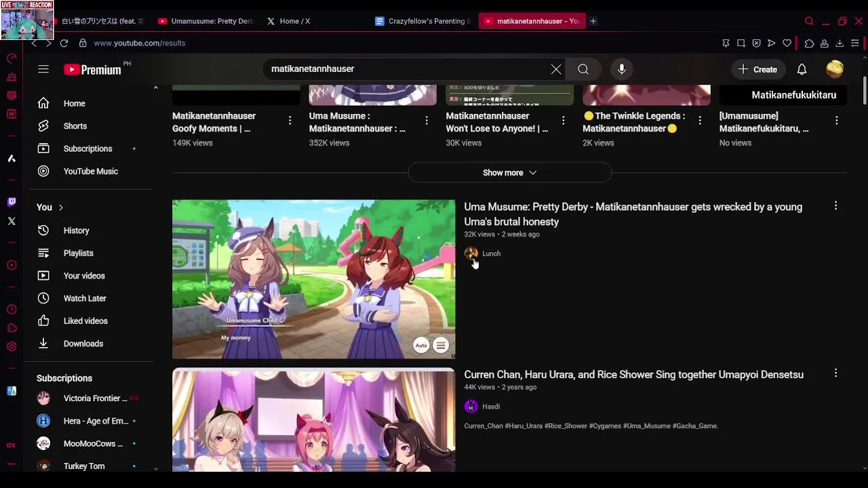This screenshot has height=488, width=868.
Task: Open the sidebar gear settings icon
Action: [x=12, y=346]
